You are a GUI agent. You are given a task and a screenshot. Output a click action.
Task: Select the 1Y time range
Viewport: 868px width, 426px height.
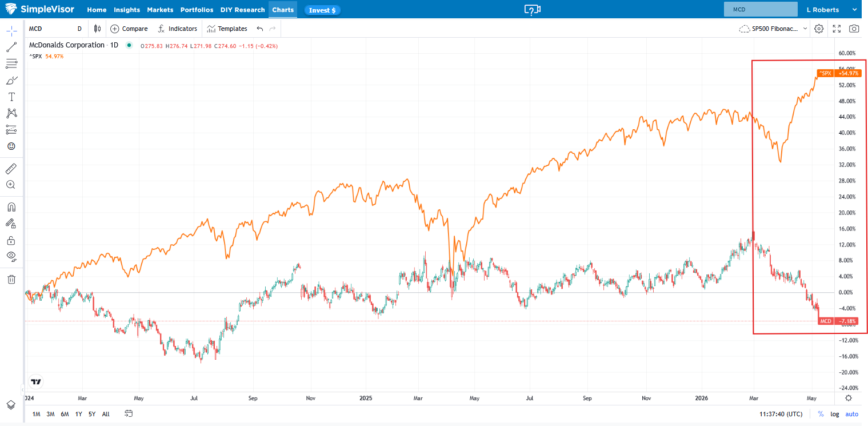[78, 414]
